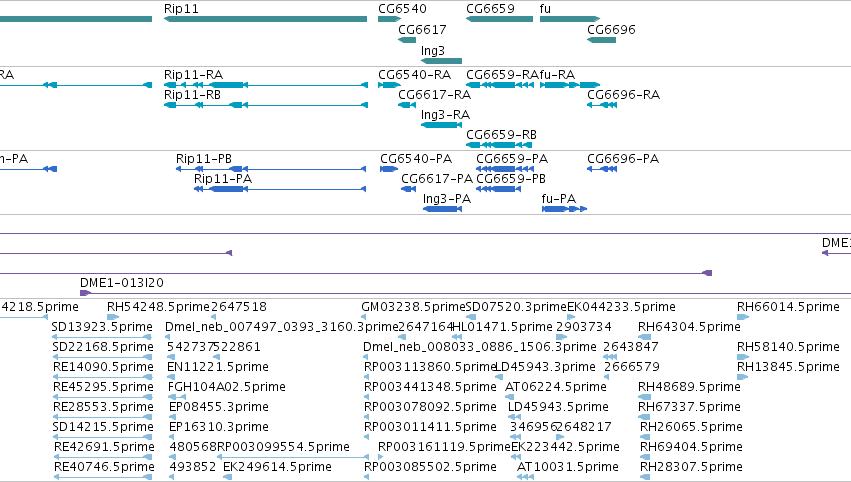Image resolution: width=851 pixels, height=482 pixels.
Task: Click the RH54248.5prime EST label
Action: pos(158,307)
